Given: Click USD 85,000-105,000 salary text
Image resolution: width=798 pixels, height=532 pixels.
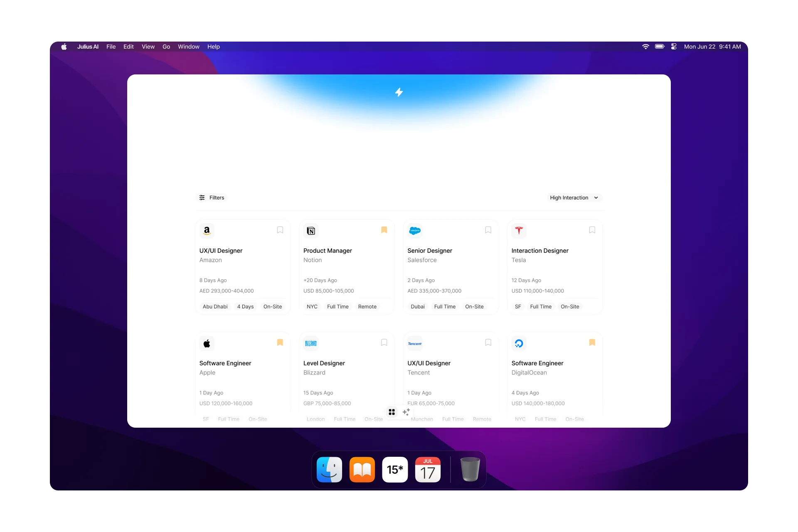Looking at the screenshot, I should 329,291.
